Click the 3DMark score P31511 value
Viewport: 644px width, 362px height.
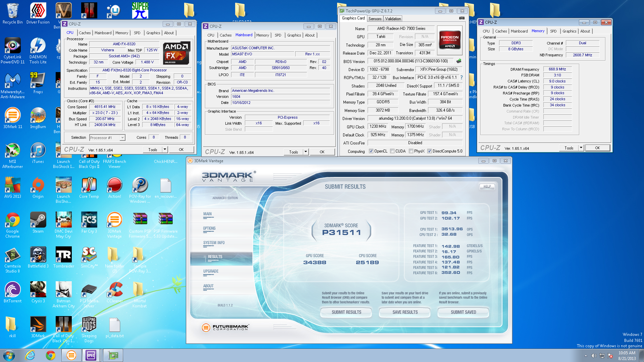coord(341,233)
